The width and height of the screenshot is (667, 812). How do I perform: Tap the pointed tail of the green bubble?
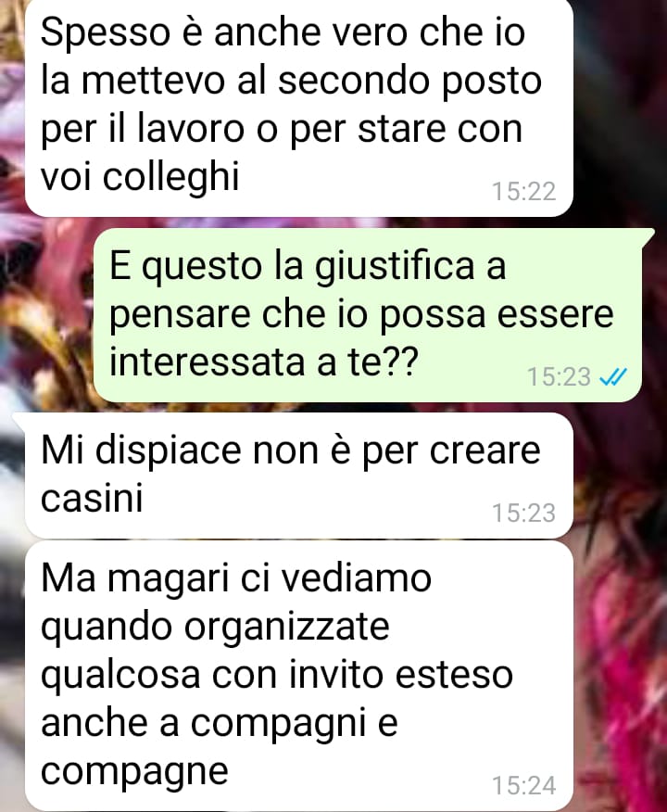648,235
